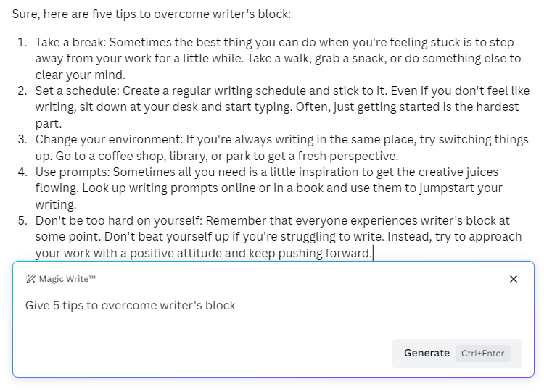This screenshot has width=552, height=392.
Task: Click the Magic Write wand icon
Action: (30, 279)
